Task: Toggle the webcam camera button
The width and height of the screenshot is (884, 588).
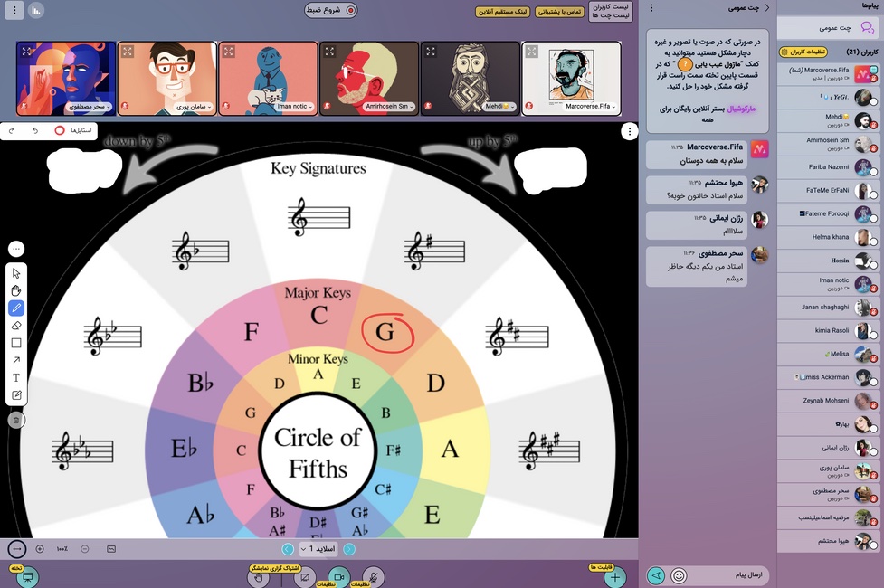Action: click(338, 576)
